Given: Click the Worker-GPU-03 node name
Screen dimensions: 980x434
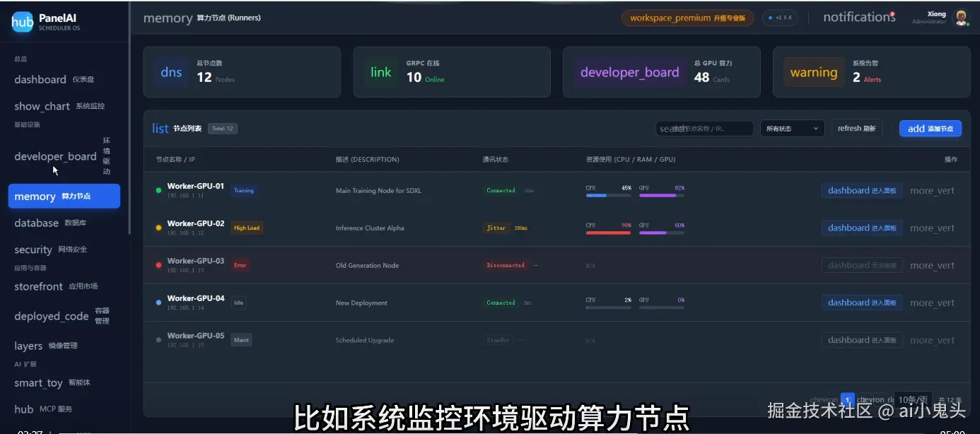Looking at the screenshot, I should 196,262.
